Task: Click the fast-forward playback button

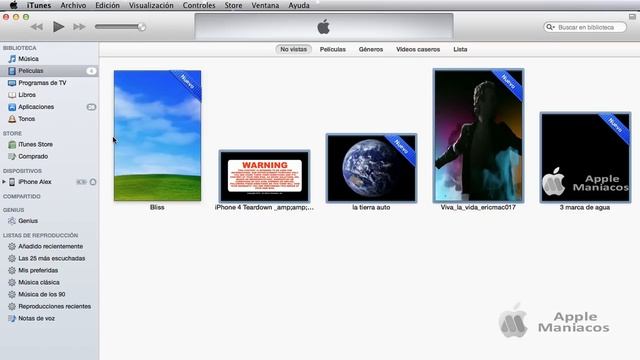Action: point(79,27)
